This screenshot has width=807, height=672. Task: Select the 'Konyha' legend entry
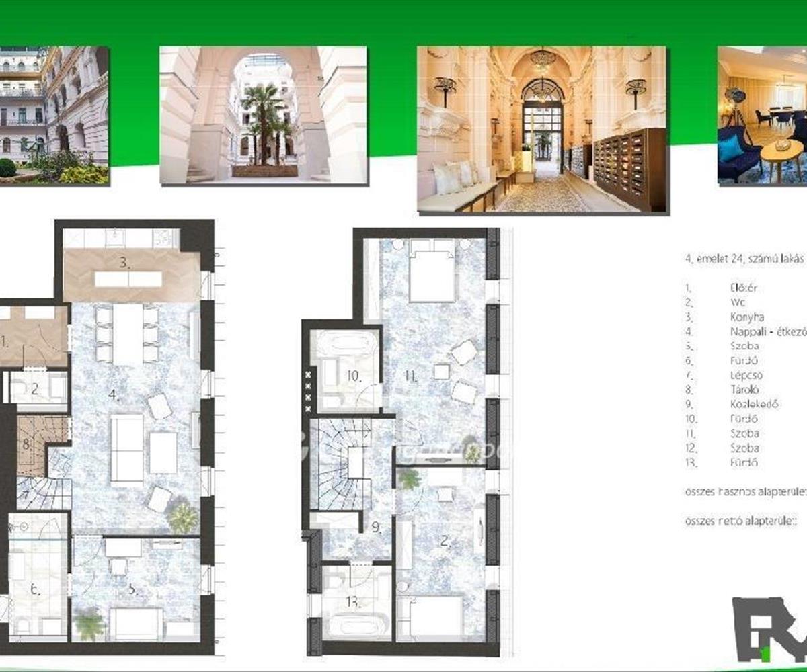(x=746, y=317)
